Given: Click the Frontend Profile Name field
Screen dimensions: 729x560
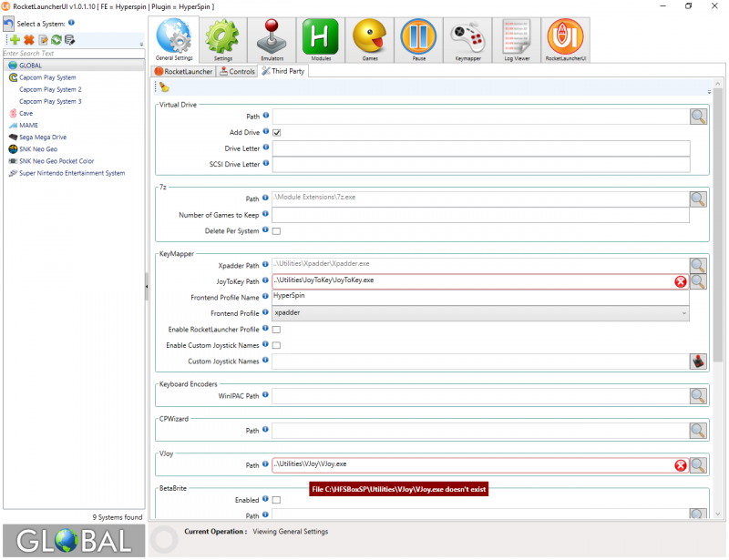Looking at the screenshot, I should click(480, 298).
